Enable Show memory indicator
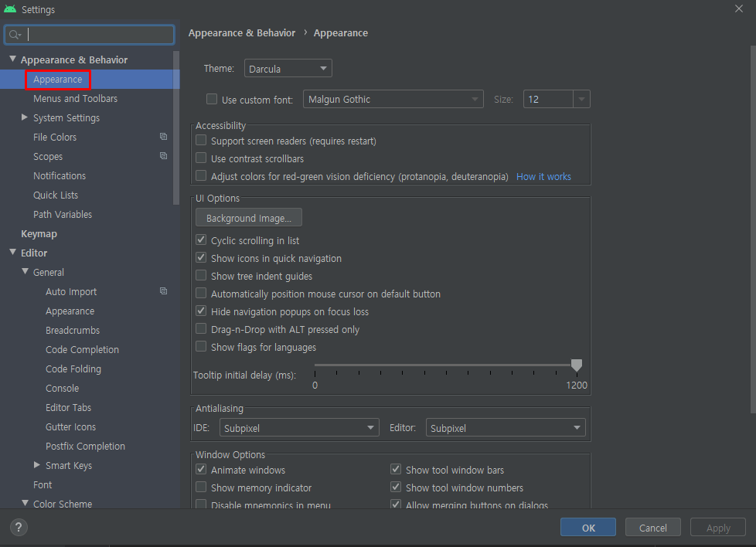 click(201, 488)
